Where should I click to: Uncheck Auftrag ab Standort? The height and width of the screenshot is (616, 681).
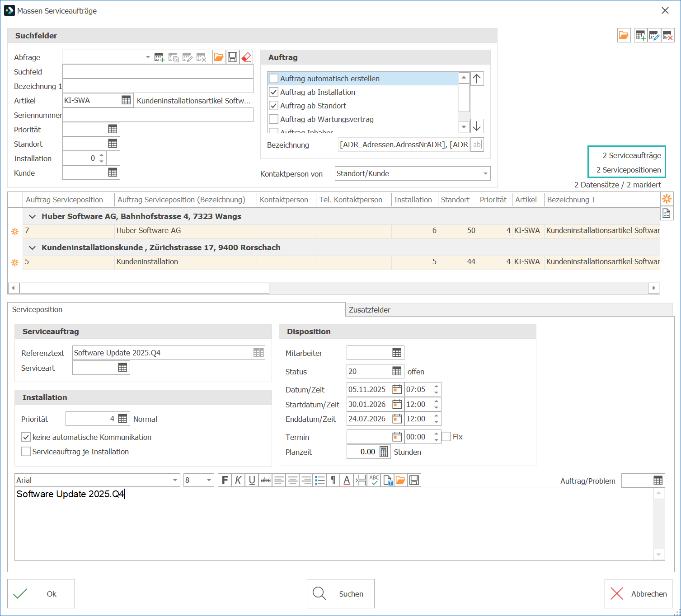pyautogui.click(x=273, y=106)
